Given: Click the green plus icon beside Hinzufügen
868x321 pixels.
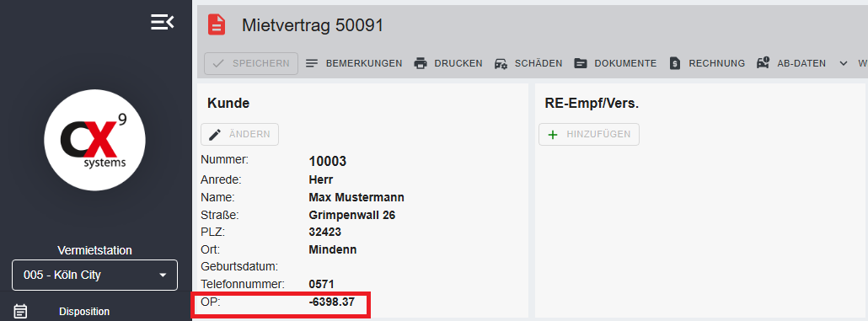Looking at the screenshot, I should (x=552, y=135).
